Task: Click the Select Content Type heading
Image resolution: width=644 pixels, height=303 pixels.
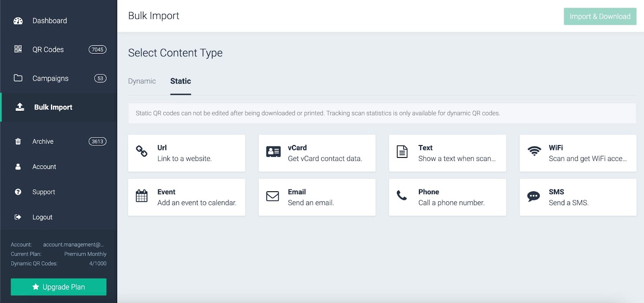Action: tap(175, 53)
